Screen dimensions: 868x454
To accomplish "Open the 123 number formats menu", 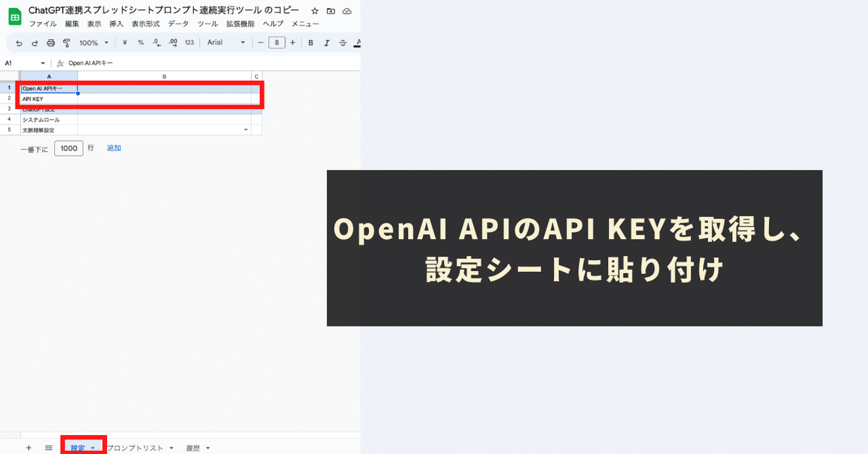I will click(x=190, y=43).
